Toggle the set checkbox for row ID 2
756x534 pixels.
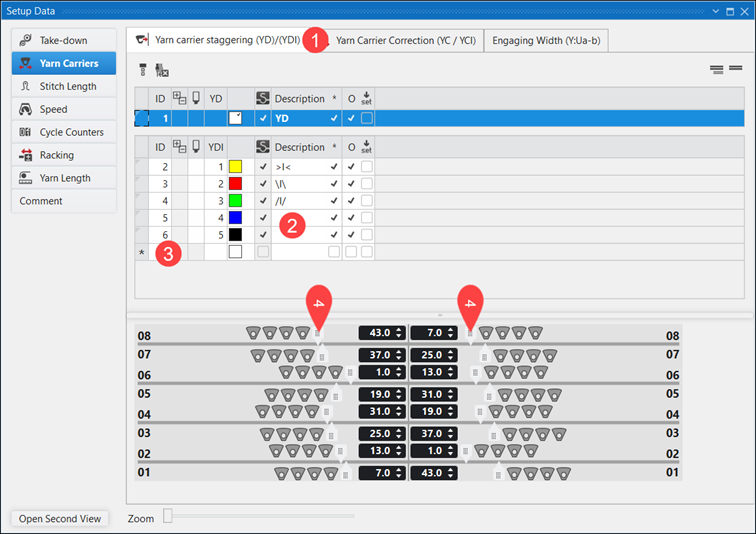[x=367, y=166]
